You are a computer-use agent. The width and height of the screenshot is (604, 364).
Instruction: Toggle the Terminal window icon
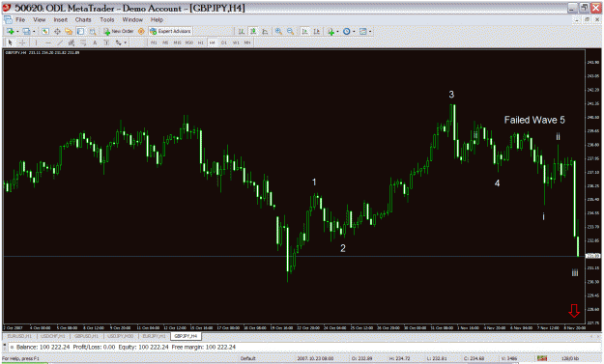80,31
